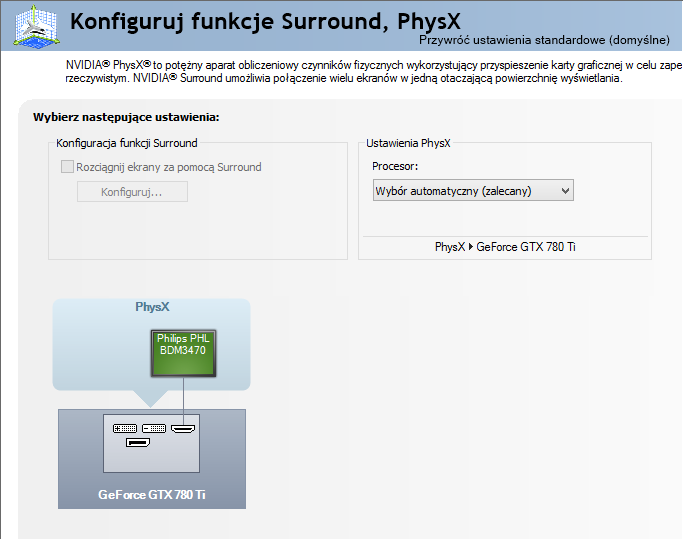Click the Konfiguruj funkcje Surround, PhysX title
The width and height of the screenshot is (683, 539).
click(x=265, y=21)
